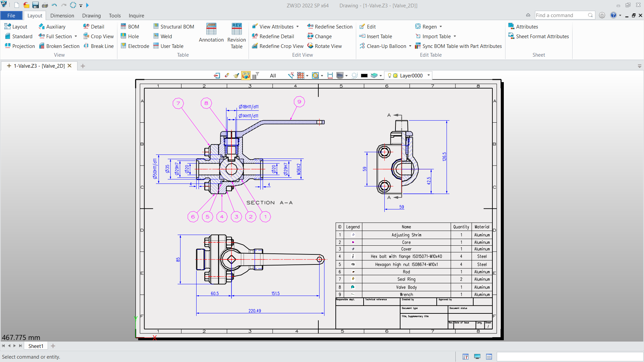Click Sync BOM Table with Part Attributes
Screen dimensions: 644x362
coord(458,46)
